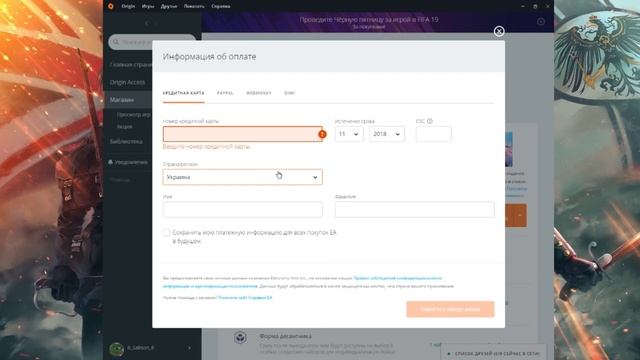Expand the user profile arrow in the sidebar
The width and height of the screenshot is (640, 360).
189,348
